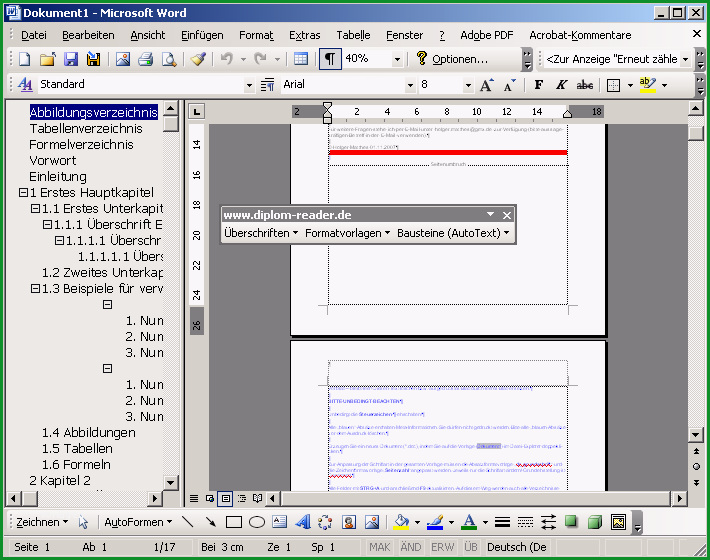Collapse 1.1 Erstes Unterkapitel node
710x560 pixels.
(x=35, y=209)
